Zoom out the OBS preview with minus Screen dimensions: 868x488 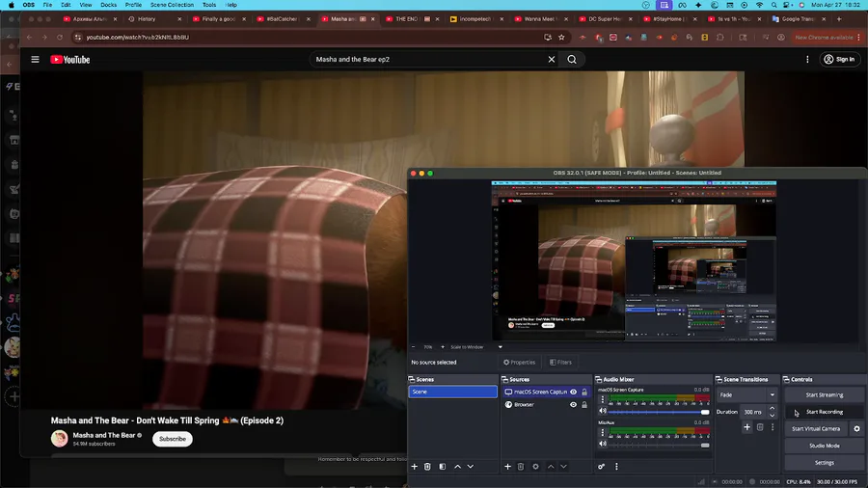pos(413,347)
